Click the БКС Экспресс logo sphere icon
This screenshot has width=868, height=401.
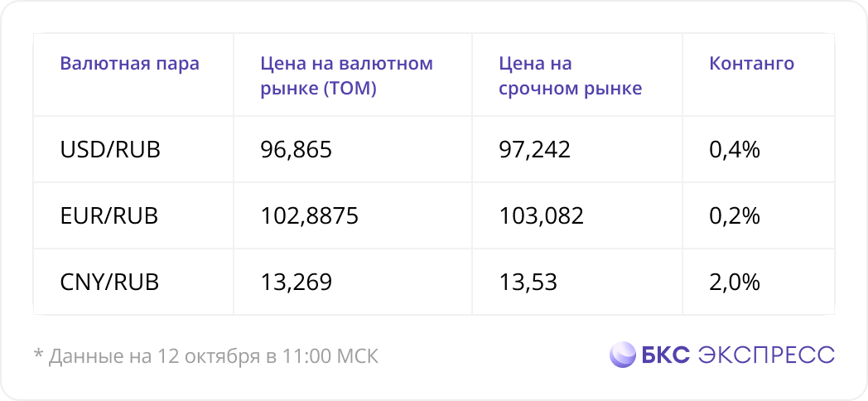click(623, 355)
